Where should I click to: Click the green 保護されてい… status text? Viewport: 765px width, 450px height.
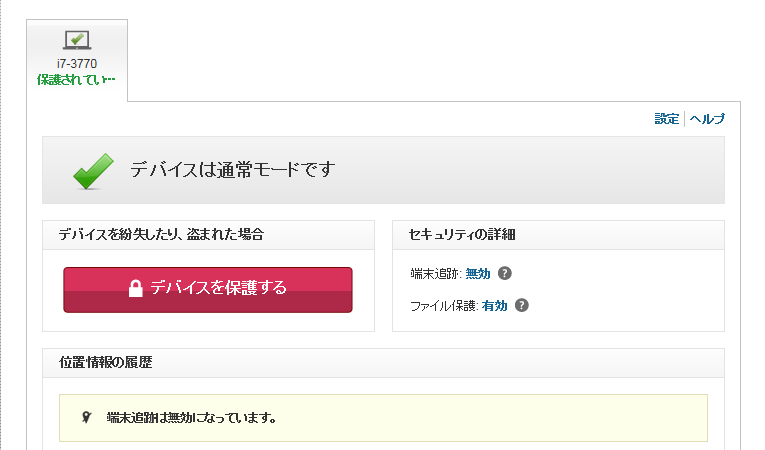coord(76,79)
